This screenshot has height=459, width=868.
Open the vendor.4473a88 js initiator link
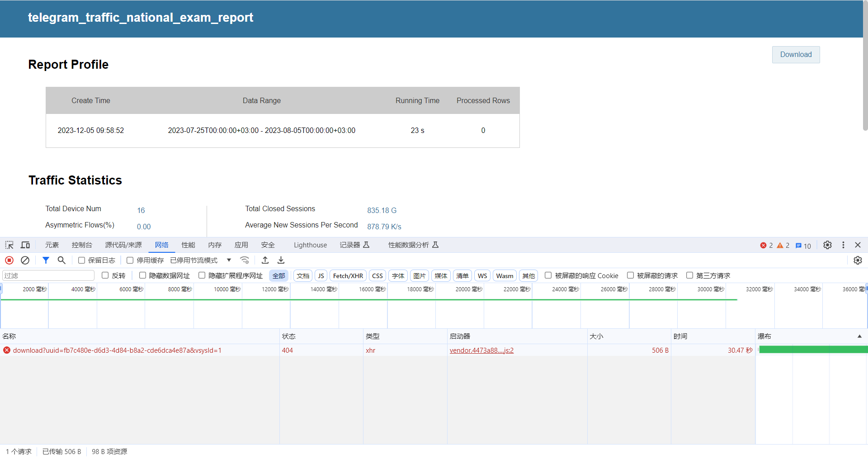pos(481,350)
